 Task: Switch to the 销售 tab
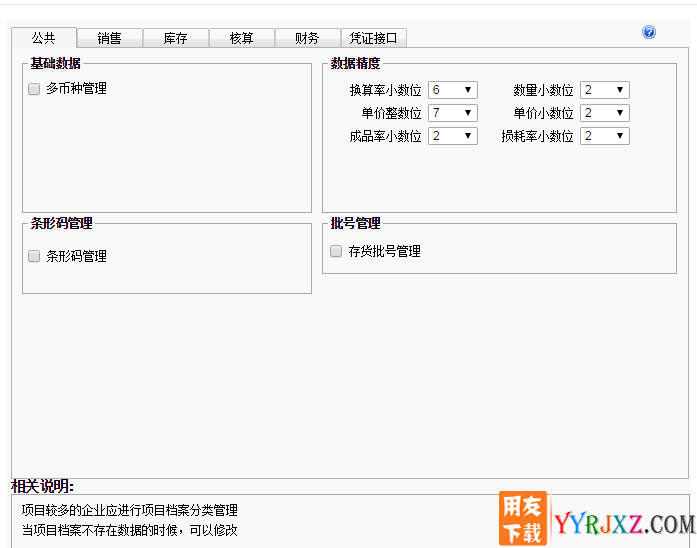(x=109, y=38)
